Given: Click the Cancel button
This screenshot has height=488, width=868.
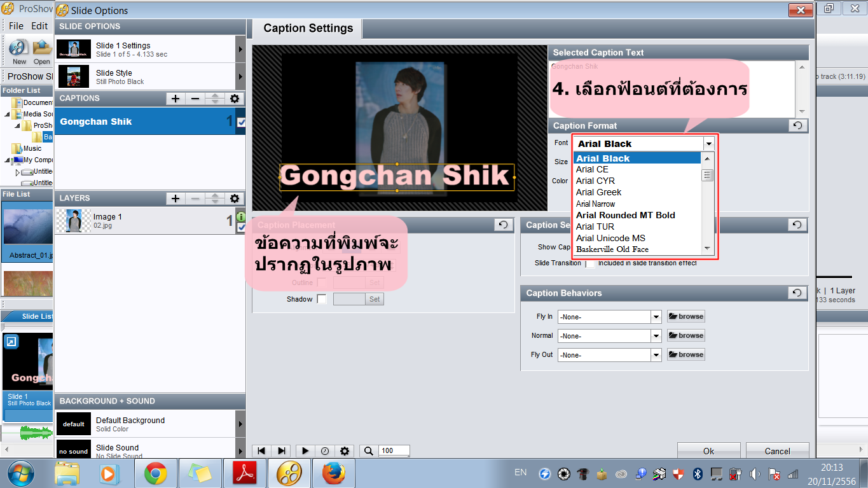Looking at the screenshot, I should coord(778,451).
